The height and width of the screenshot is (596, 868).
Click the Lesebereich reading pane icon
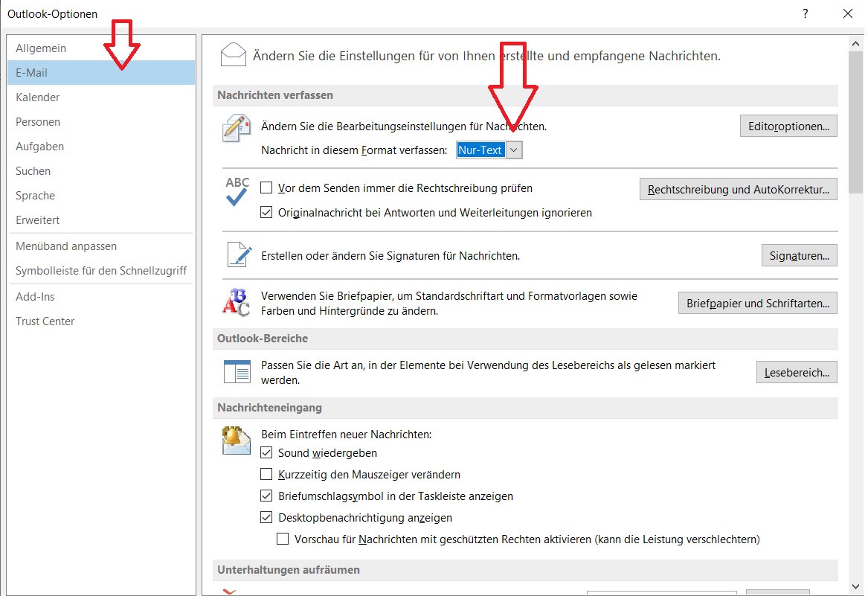click(237, 372)
